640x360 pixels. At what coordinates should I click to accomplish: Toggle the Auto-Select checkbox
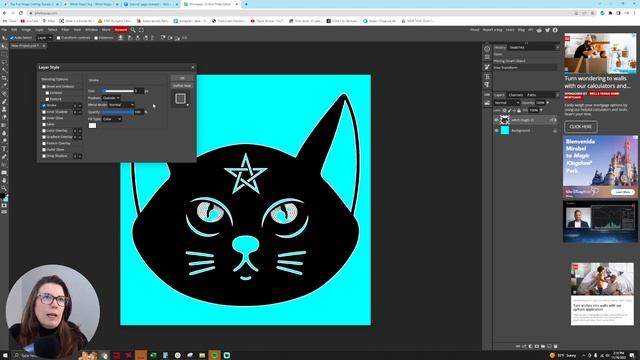click(12, 38)
